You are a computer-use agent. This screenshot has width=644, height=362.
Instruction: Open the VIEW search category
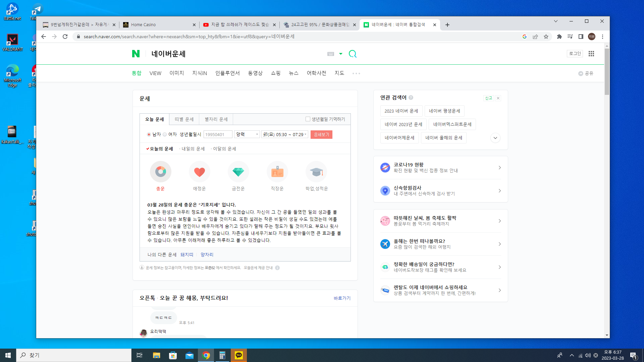pyautogui.click(x=155, y=73)
